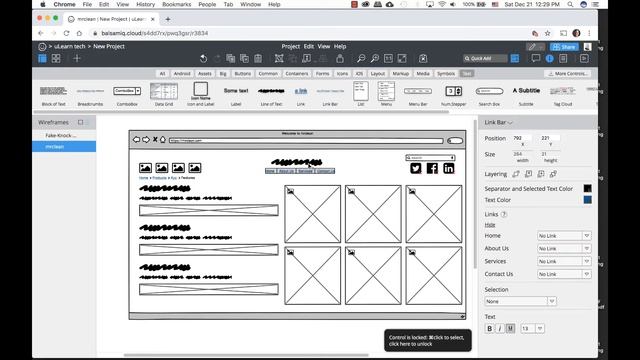The height and width of the screenshot is (360, 640).
Task: Open the Chrome History menu
Action: 145,4
